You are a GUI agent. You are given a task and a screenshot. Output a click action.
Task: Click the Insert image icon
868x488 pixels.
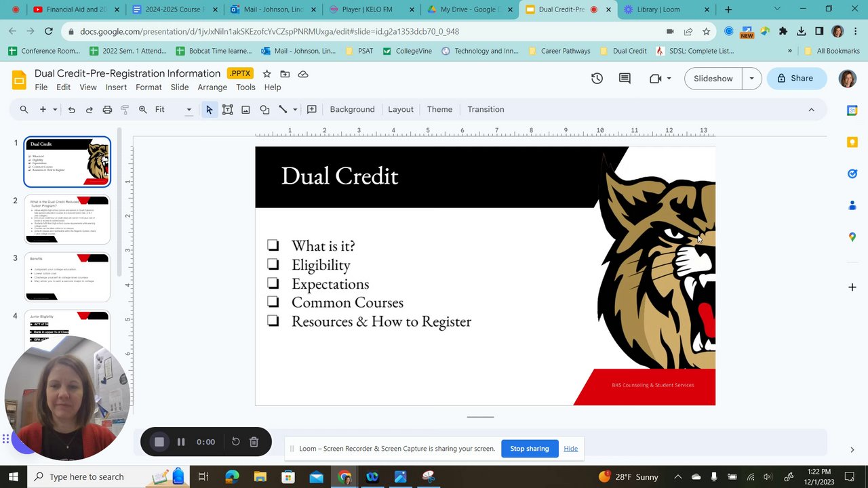click(x=245, y=109)
